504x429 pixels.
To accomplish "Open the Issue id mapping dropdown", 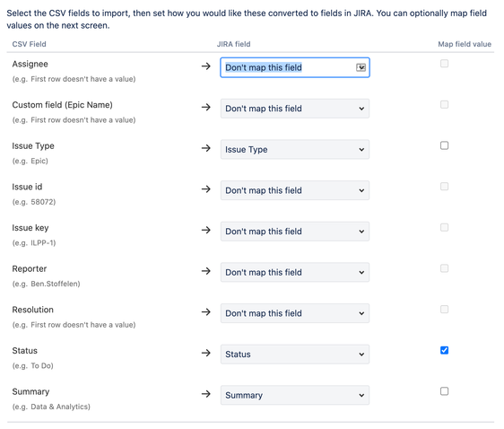I will 295,190.
